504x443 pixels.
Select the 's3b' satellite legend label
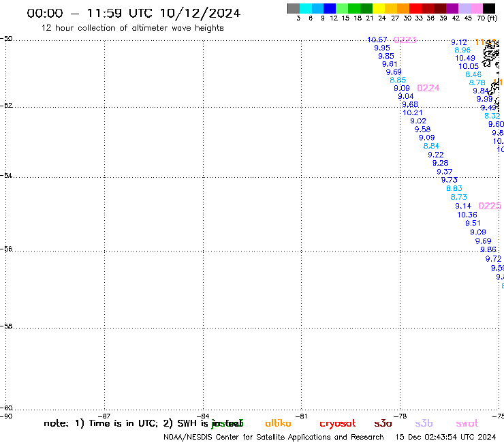coord(424,423)
